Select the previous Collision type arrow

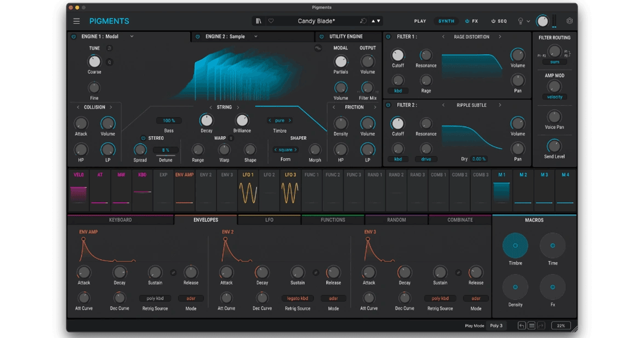78,107
